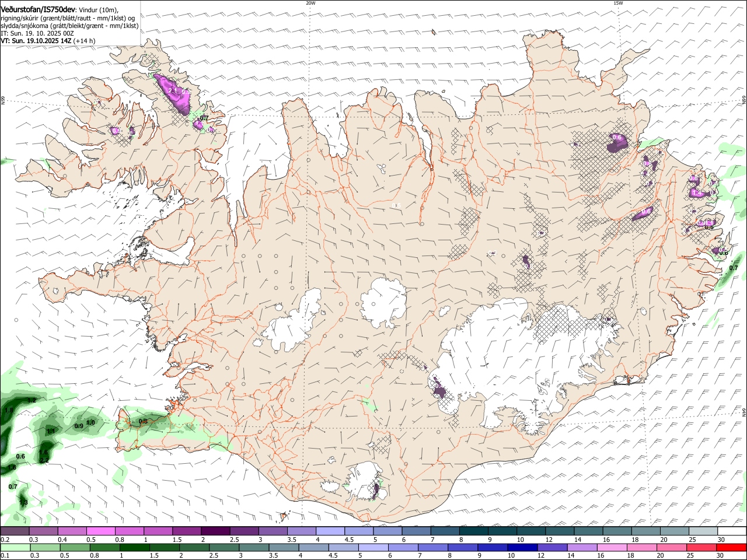Click the 1.8 rain value label
747x560 pixels.
pos(9,411)
